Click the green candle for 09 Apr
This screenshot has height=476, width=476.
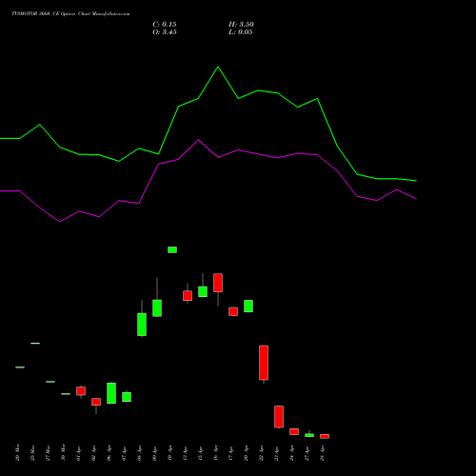click(x=157, y=308)
